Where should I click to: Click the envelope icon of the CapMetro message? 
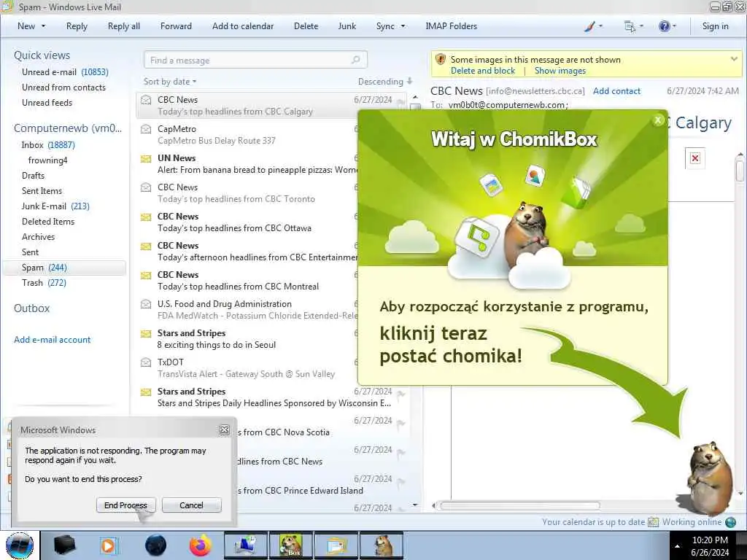pyautogui.click(x=146, y=129)
